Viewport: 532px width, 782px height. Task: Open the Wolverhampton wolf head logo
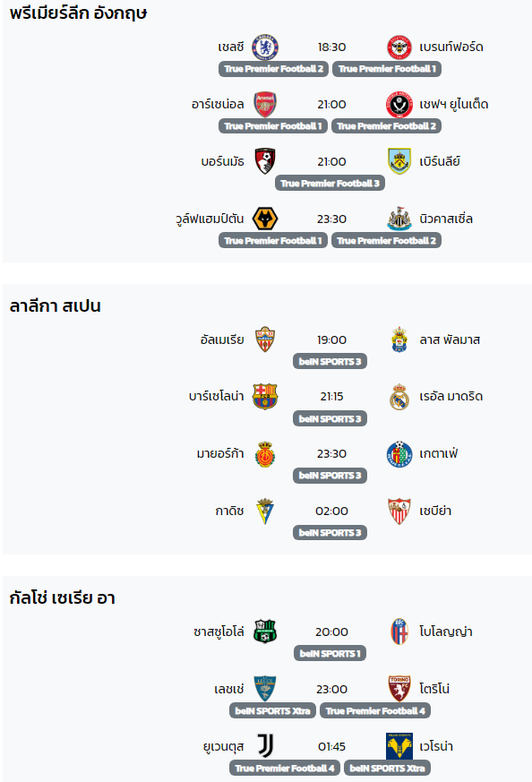[x=265, y=219]
